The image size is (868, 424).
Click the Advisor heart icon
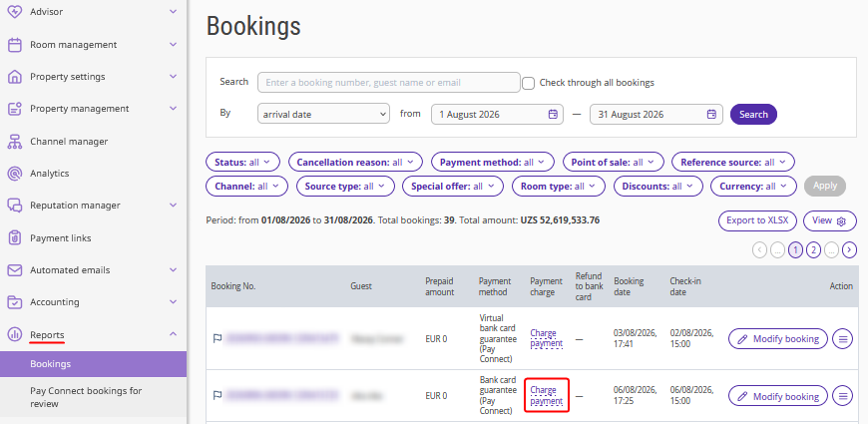15,12
